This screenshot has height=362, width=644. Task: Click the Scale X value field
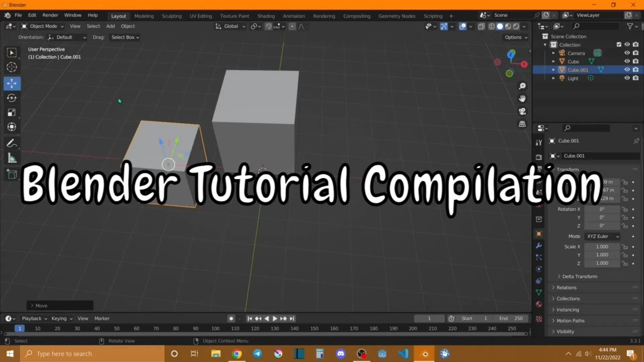pyautogui.click(x=602, y=247)
